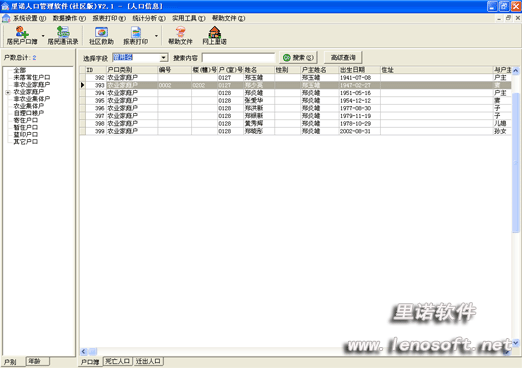The image size is (522, 368).
Task: Select the row with ID 399
Action: tap(295, 131)
